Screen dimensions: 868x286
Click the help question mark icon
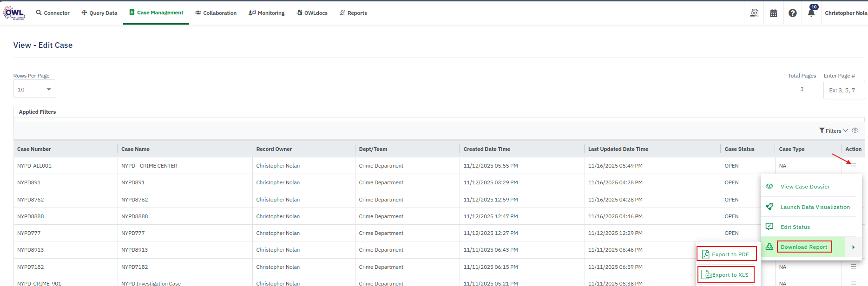tap(792, 13)
